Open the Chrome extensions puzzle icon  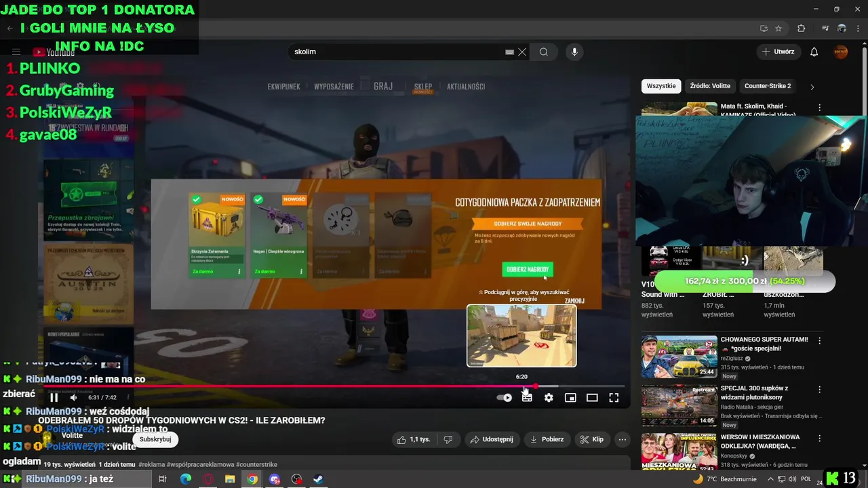pos(801,28)
